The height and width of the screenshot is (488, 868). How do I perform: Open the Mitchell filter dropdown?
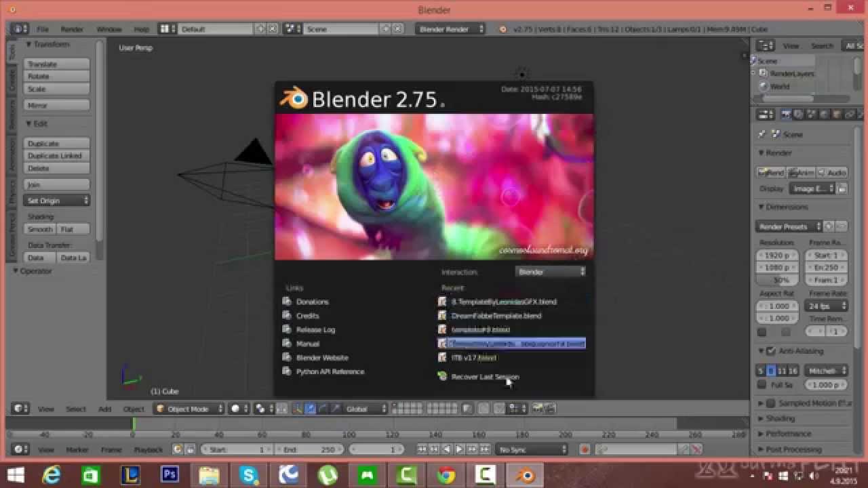(826, 371)
